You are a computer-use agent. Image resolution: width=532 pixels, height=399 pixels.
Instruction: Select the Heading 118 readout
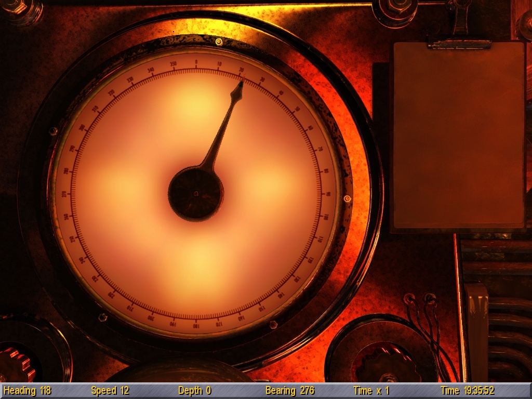click(28, 391)
